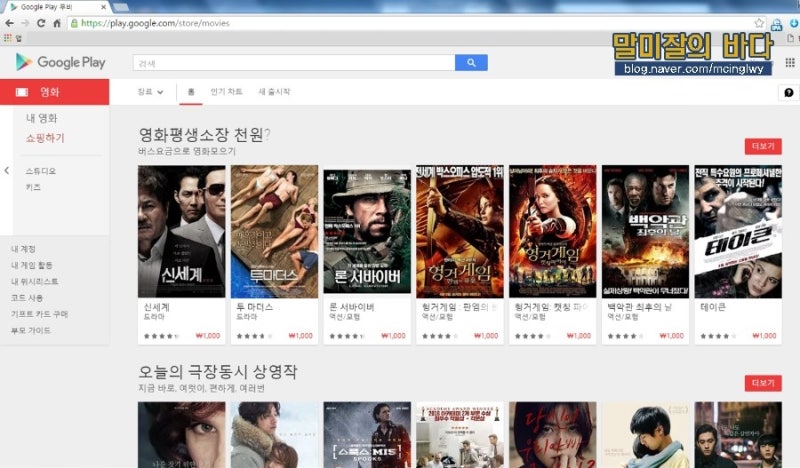This screenshot has height=468, width=800.
Task: Click 더보기 button for 영화평생소장 천원 section
Action: [763, 146]
